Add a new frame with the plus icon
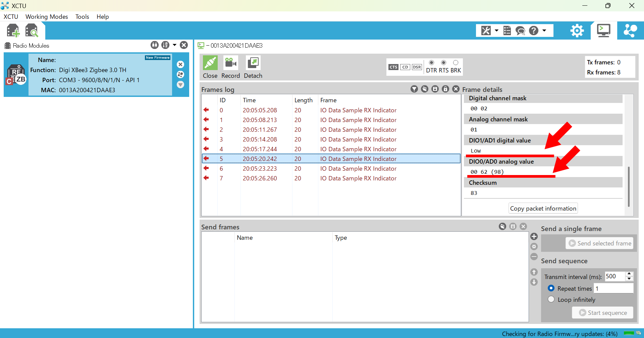Viewport: 644px width, 338px height. point(534,236)
